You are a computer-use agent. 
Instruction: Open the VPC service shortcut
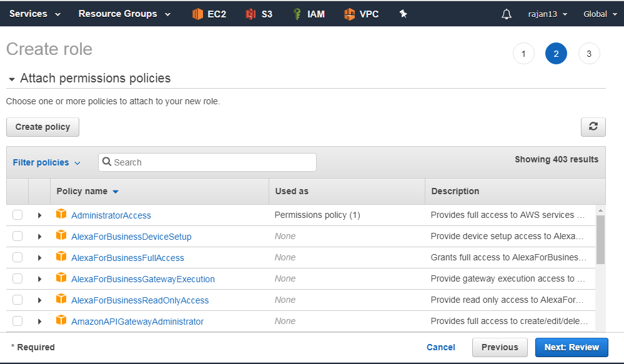(361, 14)
